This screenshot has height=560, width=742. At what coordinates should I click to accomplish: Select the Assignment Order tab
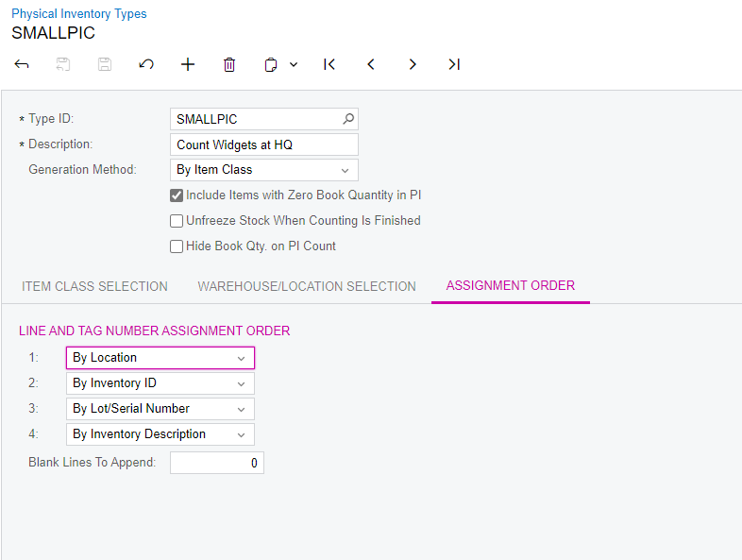point(511,285)
